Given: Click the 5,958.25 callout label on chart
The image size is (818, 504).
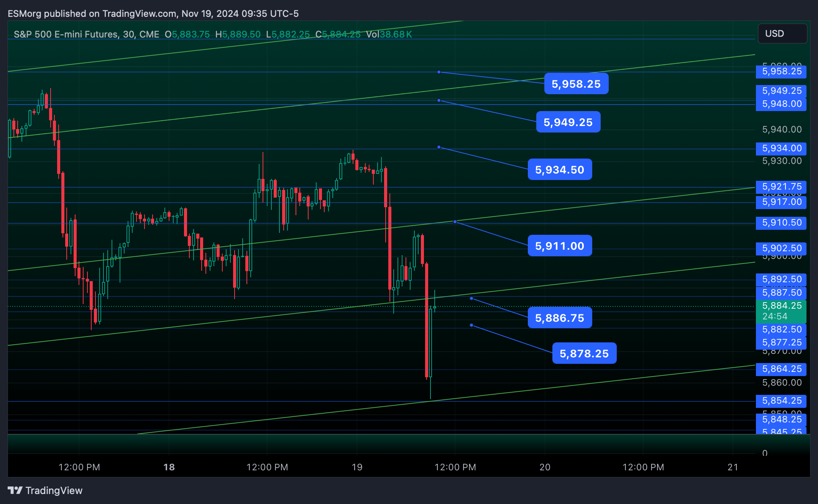Looking at the screenshot, I should pos(576,84).
